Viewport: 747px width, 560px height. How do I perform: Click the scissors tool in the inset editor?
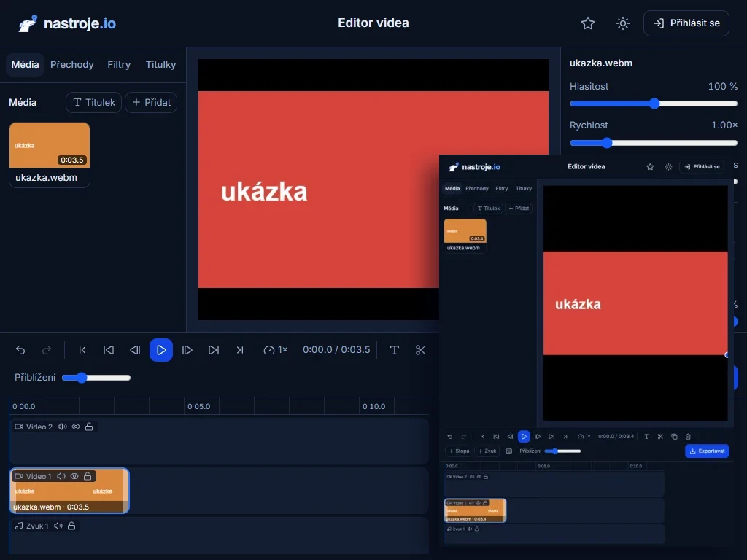660,436
